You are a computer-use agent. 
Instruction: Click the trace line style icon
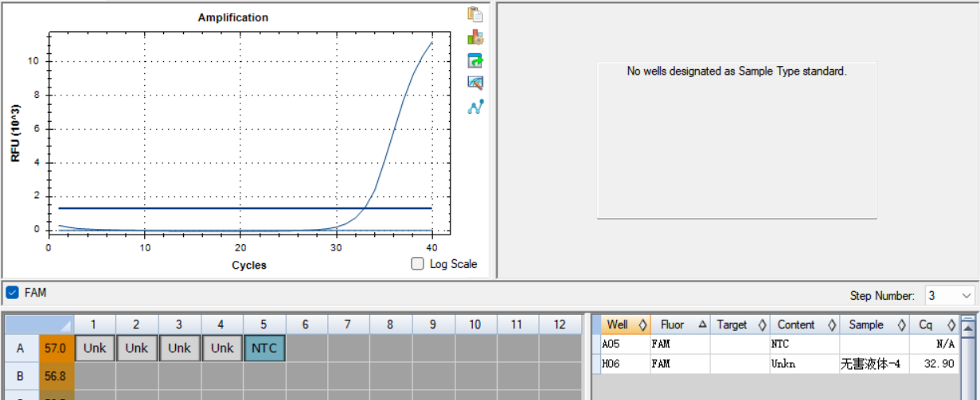[475, 107]
